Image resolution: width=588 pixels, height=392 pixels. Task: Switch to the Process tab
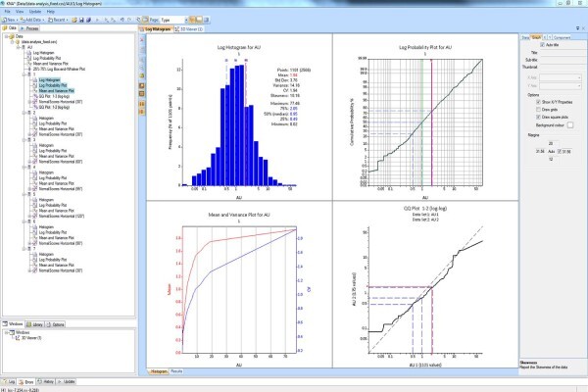pyautogui.click(x=29, y=28)
